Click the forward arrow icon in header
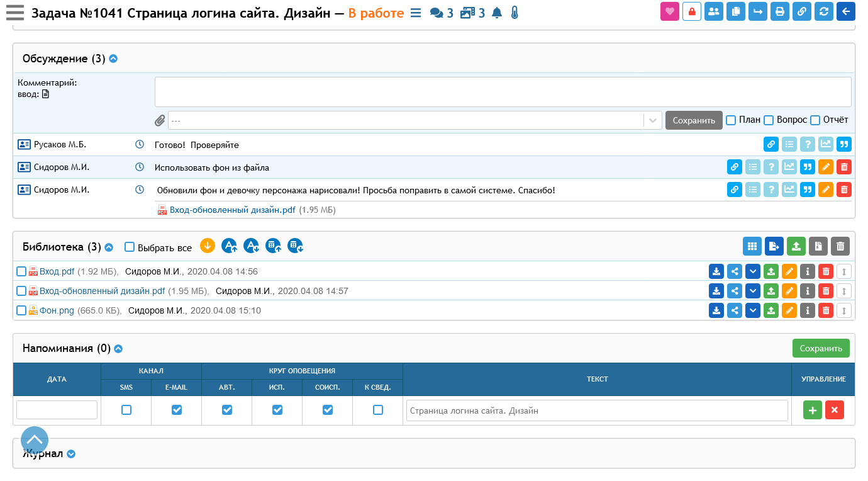This screenshot has width=868, height=481. click(758, 11)
